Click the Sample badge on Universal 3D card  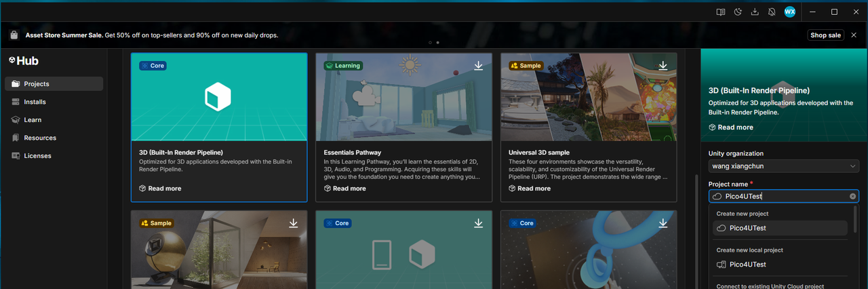[526, 66]
